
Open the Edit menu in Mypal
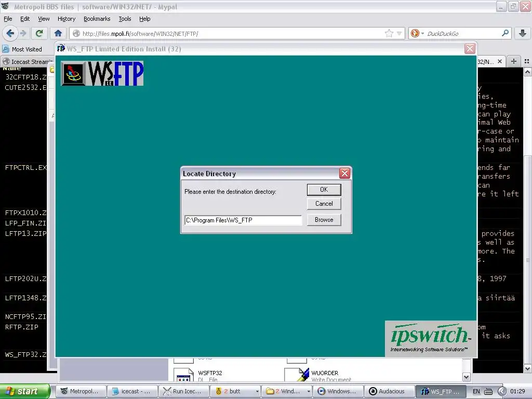[25, 19]
